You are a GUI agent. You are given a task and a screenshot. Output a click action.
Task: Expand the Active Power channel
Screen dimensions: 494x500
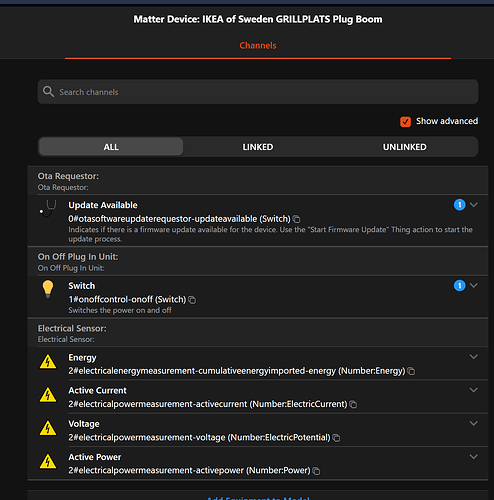coord(474,457)
